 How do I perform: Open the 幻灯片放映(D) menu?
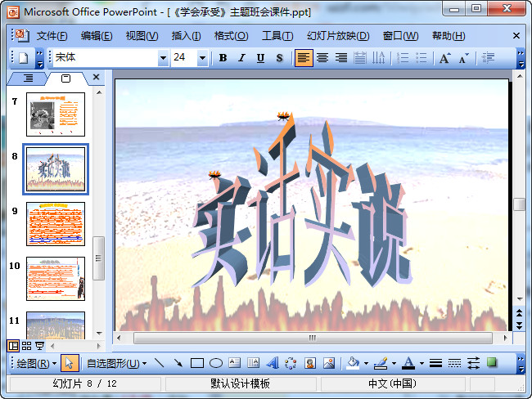pyautogui.click(x=338, y=36)
